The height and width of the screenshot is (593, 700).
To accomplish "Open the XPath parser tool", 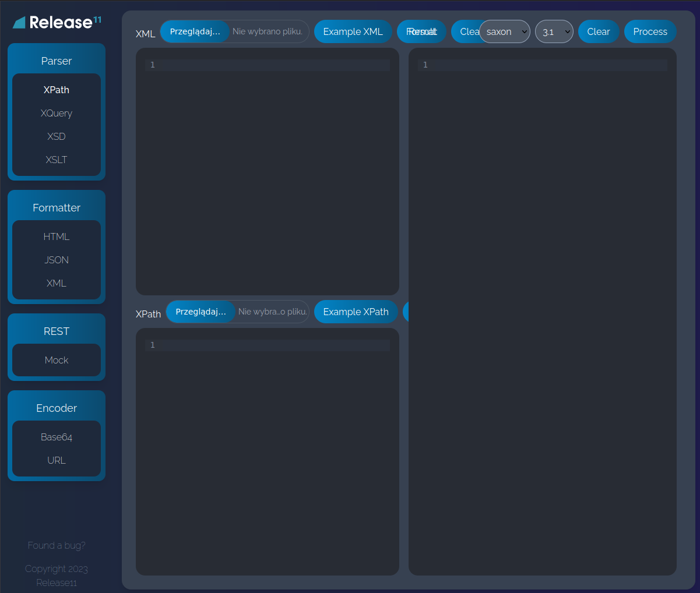I will 57,90.
